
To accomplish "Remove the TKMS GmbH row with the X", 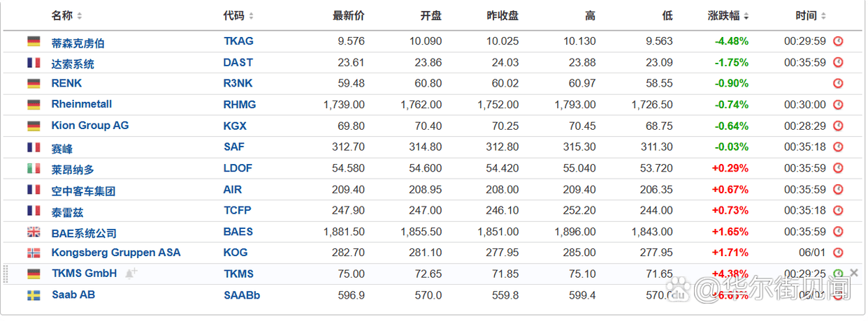I will (x=854, y=273).
